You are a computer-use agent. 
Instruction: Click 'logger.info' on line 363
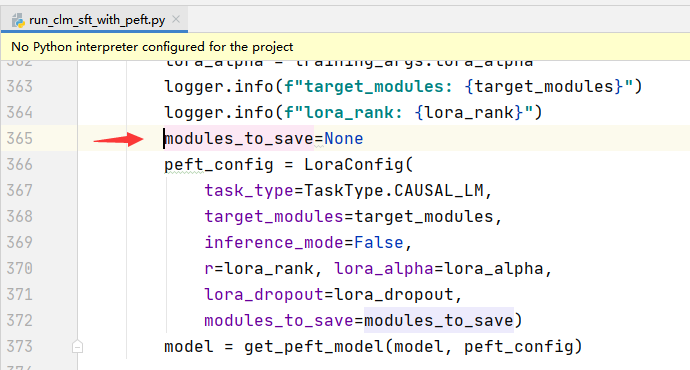coord(219,87)
